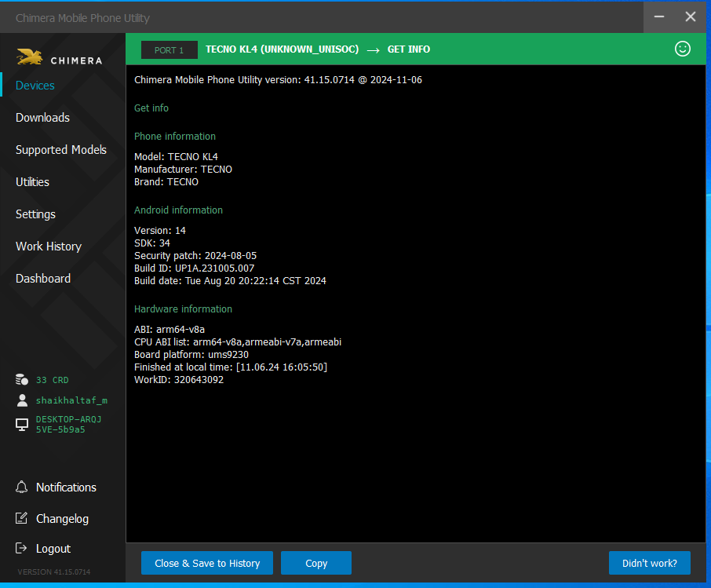
Task: Click the desktop computer monitor icon
Action: tap(22, 425)
